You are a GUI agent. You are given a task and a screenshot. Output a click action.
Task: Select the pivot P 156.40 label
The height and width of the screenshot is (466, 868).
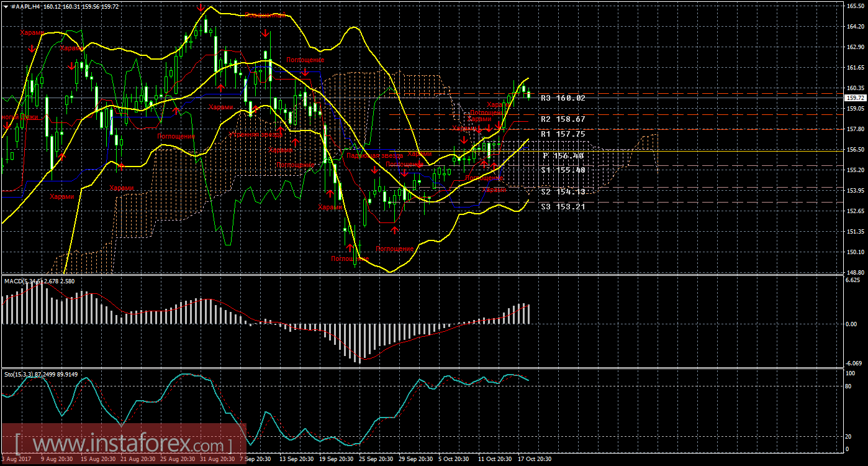pos(563,155)
